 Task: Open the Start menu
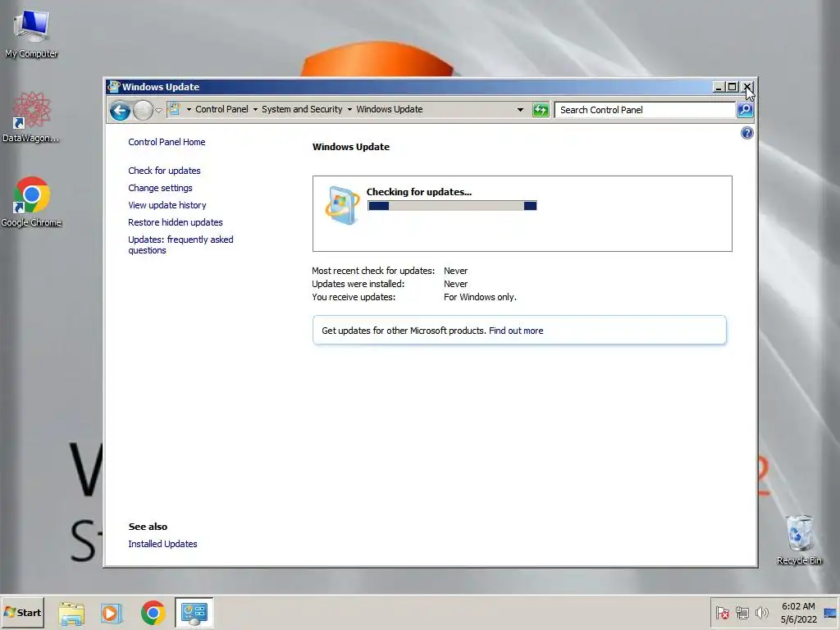coord(23,612)
